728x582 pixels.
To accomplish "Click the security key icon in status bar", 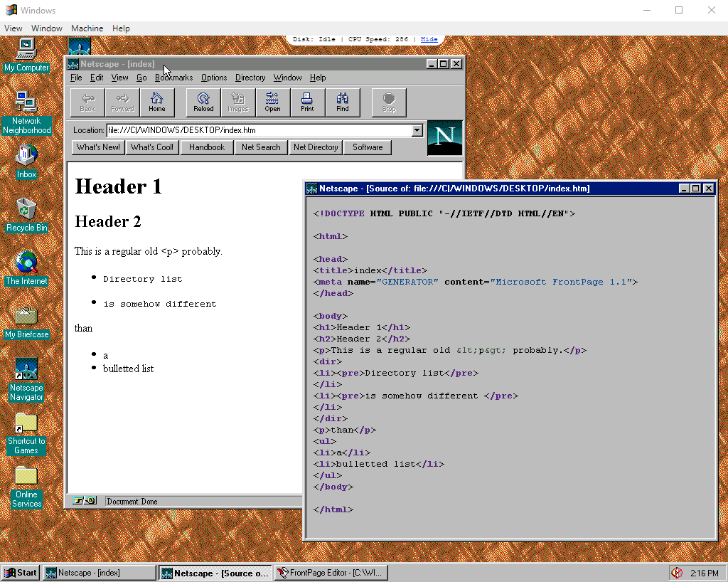I will (x=85, y=501).
